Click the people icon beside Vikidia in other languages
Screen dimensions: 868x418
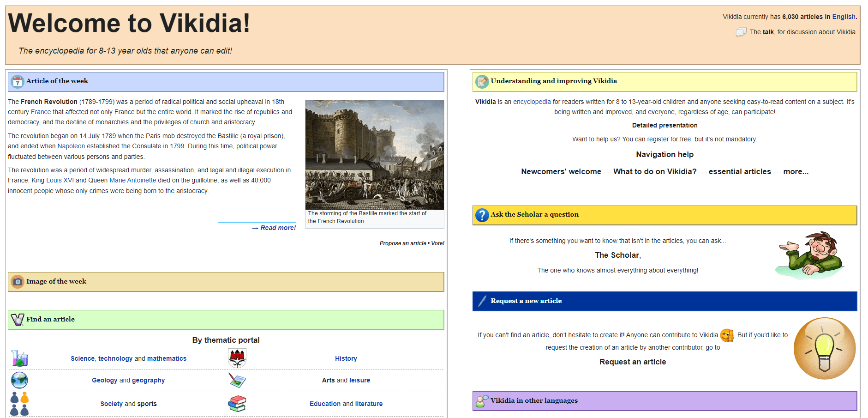(x=482, y=401)
